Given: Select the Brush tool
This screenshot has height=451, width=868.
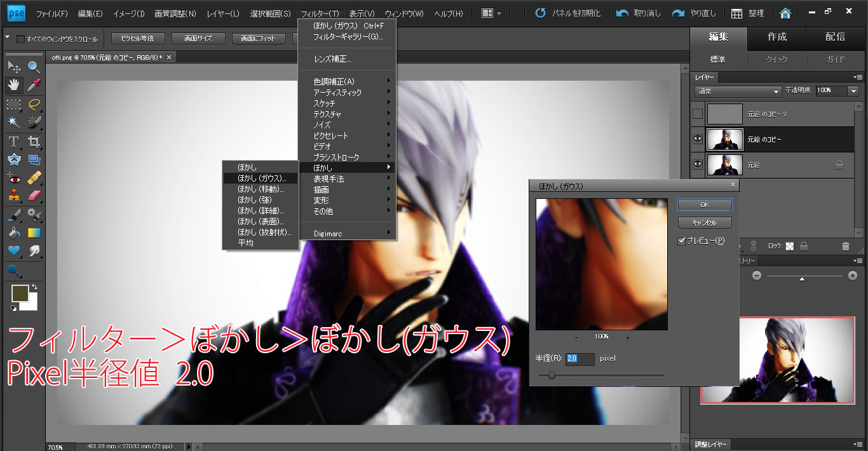Looking at the screenshot, I should [14, 215].
